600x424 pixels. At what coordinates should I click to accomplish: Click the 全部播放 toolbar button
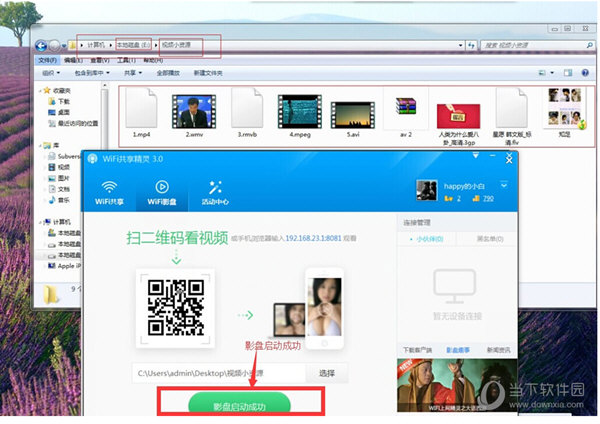coord(168,73)
